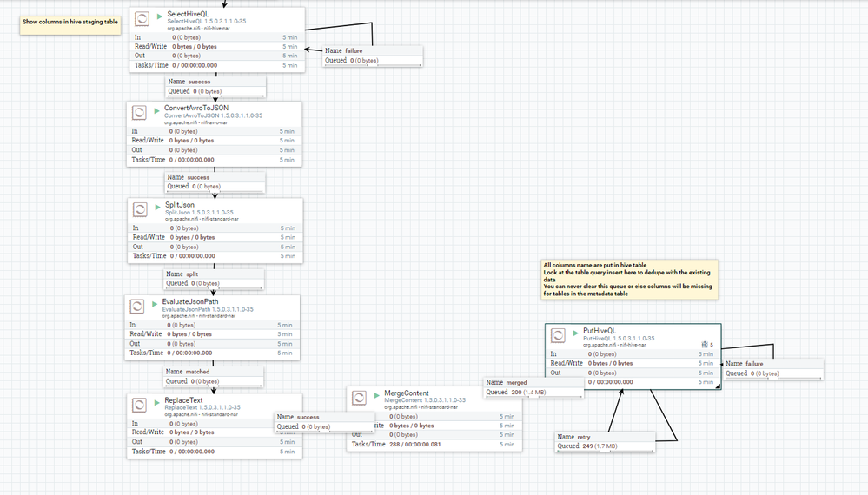This screenshot has height=495, width=868.
Task: Click the MergeContent processor icon
Action: tap(359, 398)
